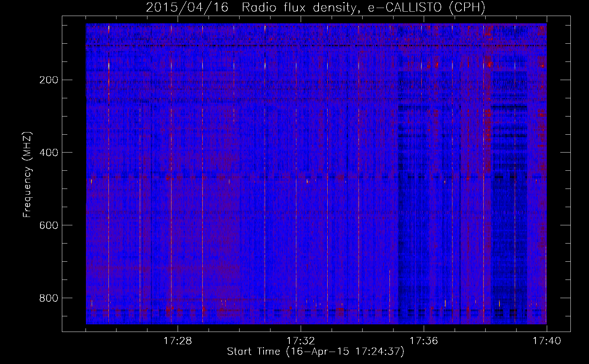Click the 17:28 time tick label
Screen dimensions: 589x364
[178, 341]
